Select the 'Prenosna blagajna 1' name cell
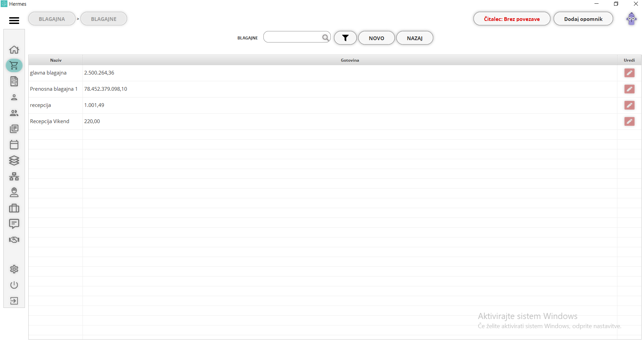Screen dimensions: 644x345 tap(56, 89)
